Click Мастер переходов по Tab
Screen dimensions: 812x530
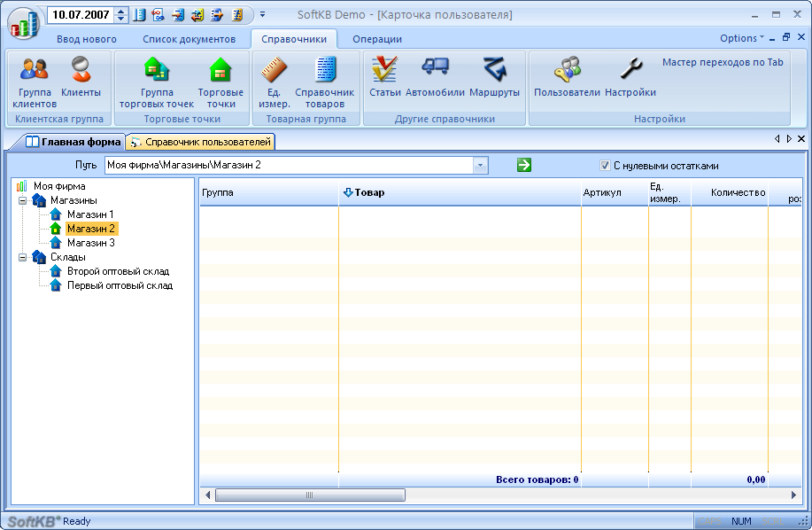[x=723, y=62]
